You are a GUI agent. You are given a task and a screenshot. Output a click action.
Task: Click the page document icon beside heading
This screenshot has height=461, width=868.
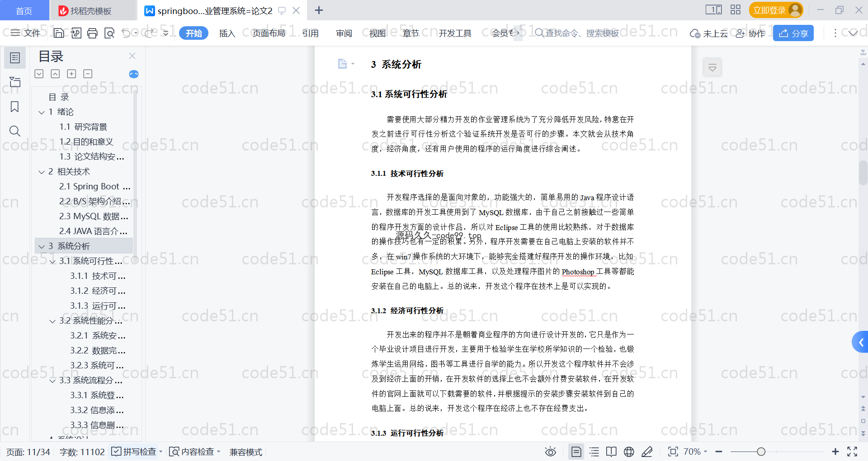(342, 64)
